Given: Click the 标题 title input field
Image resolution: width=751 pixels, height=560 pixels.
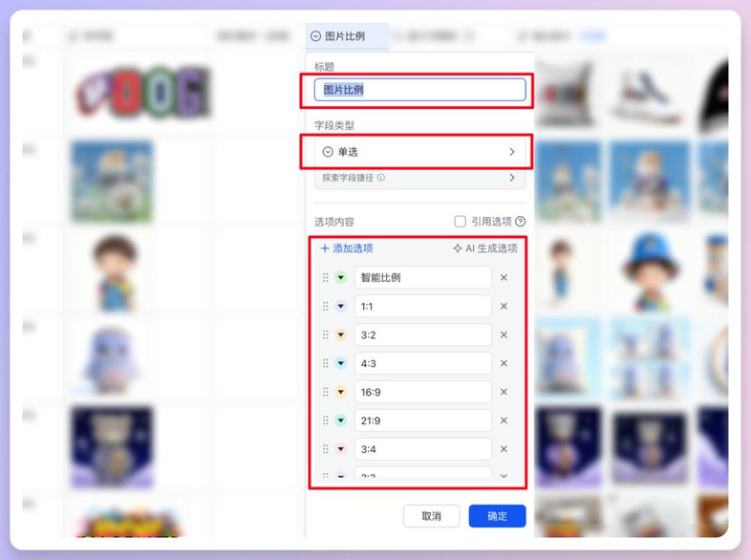Looking at the screenshot, I should (x=419, y=90).
